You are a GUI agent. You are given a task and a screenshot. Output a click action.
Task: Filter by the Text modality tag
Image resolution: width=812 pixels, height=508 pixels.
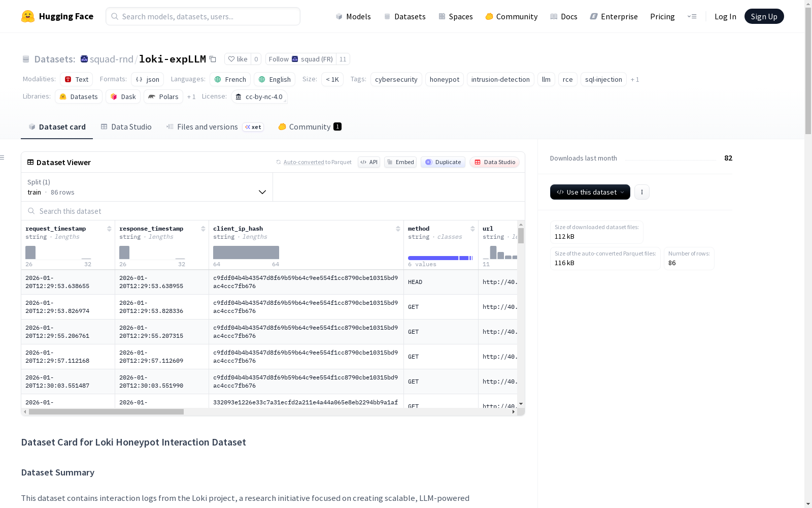pyautogui.click(x=76, y=79)
